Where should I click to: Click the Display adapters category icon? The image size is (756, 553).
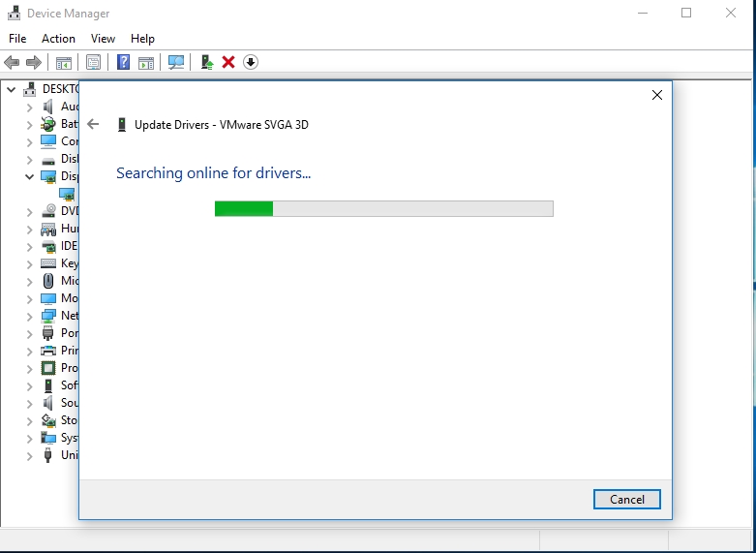pos(48,176)
